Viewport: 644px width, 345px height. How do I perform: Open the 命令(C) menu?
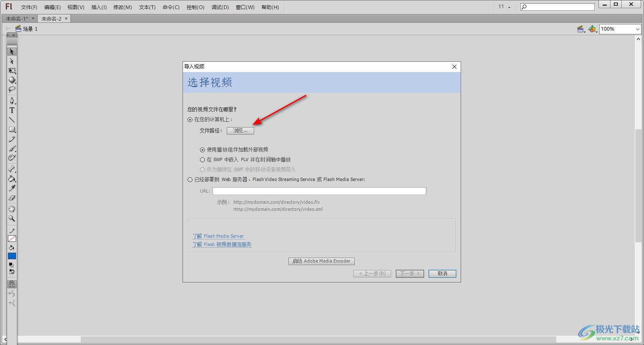coord(171,7)
